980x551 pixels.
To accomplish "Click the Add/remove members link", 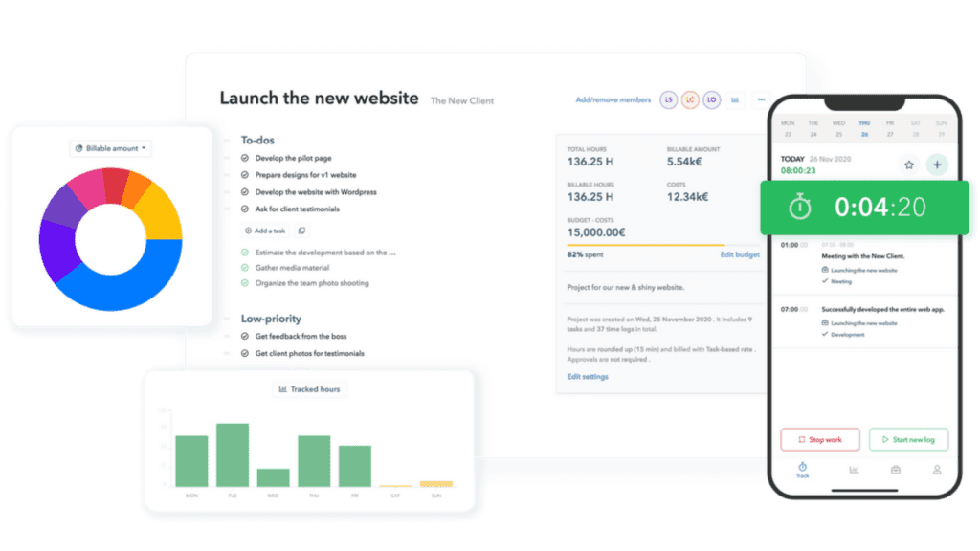I will pos(613,99).
